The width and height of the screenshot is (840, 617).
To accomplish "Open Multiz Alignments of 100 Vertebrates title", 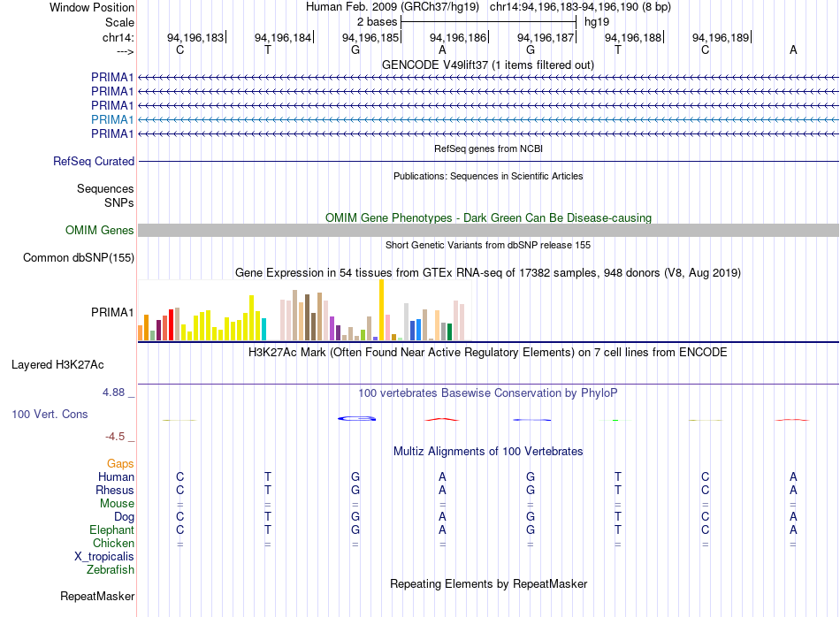I will pyautogui.click(x=488, y=452).
